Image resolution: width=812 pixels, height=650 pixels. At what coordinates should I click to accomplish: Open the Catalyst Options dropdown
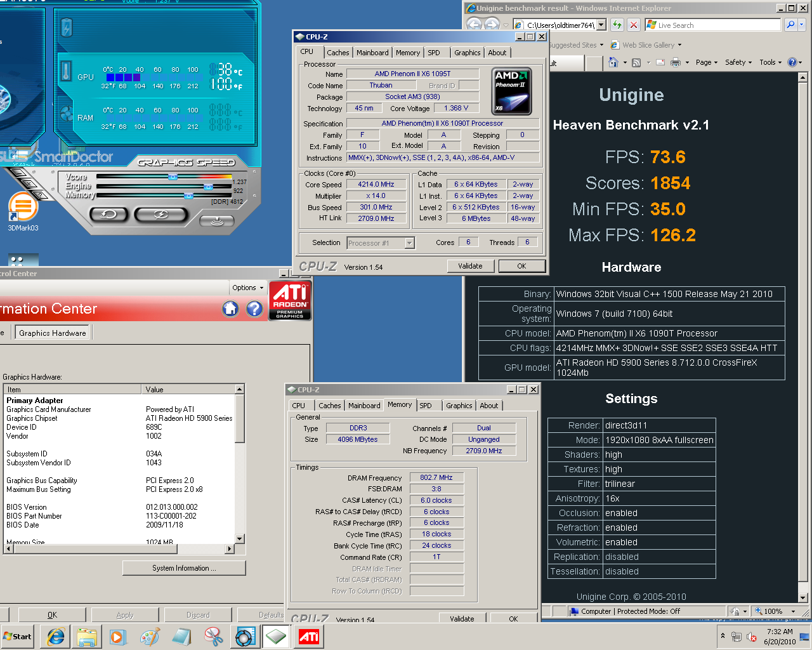[247, 288]
